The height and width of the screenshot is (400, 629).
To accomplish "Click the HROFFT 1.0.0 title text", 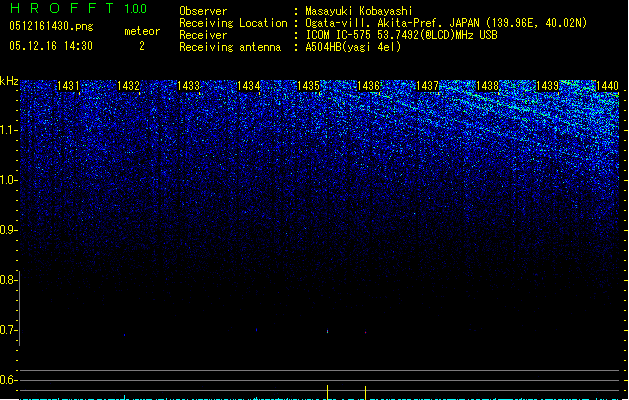I will [78, 8].
